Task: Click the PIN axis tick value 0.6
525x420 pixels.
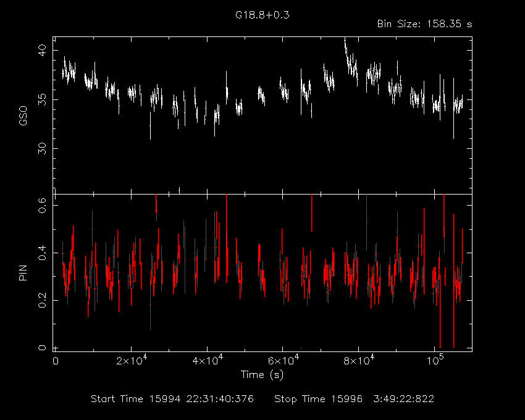Action: pos(42,205)
